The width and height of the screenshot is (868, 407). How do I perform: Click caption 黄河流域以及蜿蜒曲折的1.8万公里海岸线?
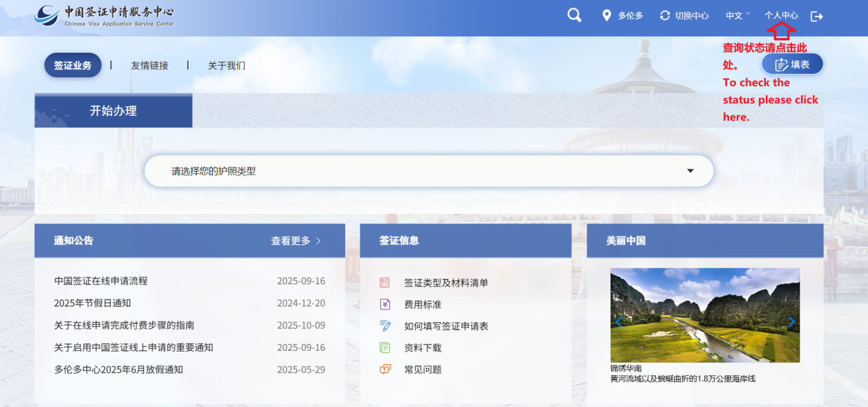(683, 378)
